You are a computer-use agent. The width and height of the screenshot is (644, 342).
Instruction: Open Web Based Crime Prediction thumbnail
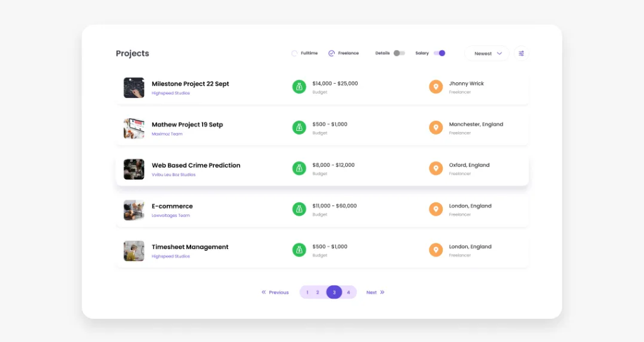point(134,169)
